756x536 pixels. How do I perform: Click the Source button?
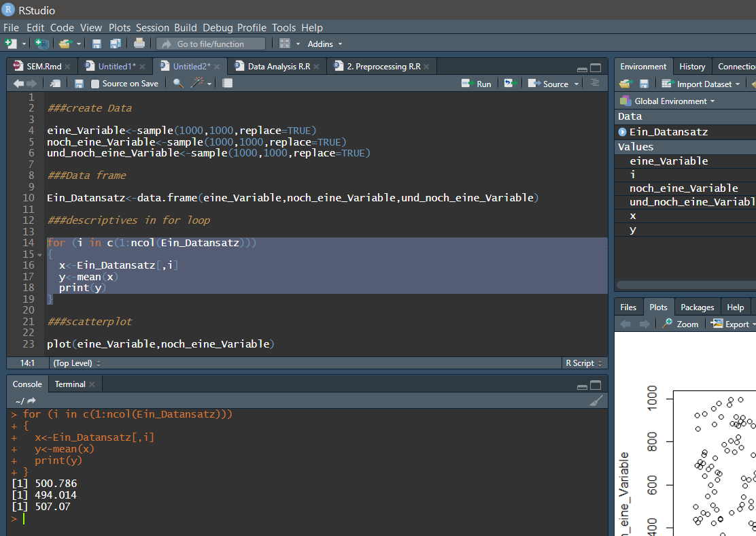click(x=551, y=84)
